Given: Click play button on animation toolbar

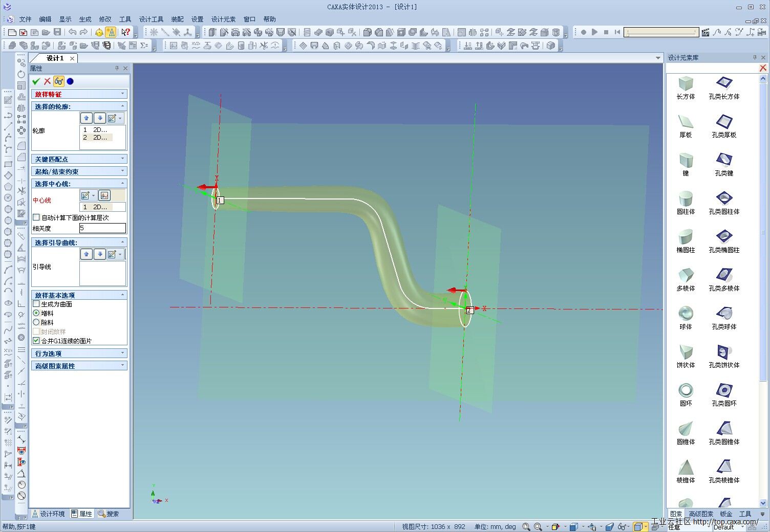Looking at the screenshot, I should point(594,32).
